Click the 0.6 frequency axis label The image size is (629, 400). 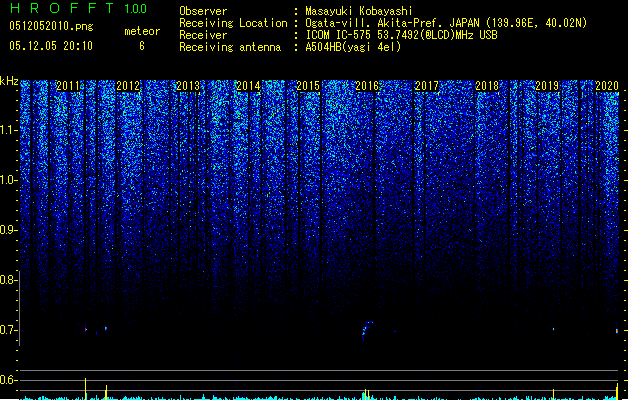pyautogui.click(x=8, y=380)
